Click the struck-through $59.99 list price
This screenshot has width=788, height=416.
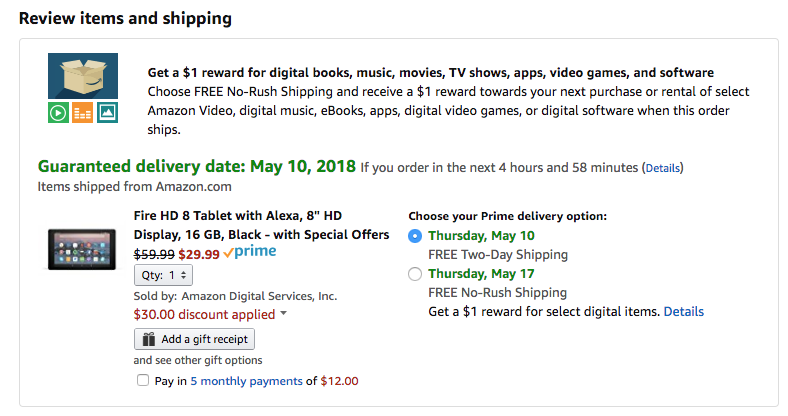pos(154,253)
